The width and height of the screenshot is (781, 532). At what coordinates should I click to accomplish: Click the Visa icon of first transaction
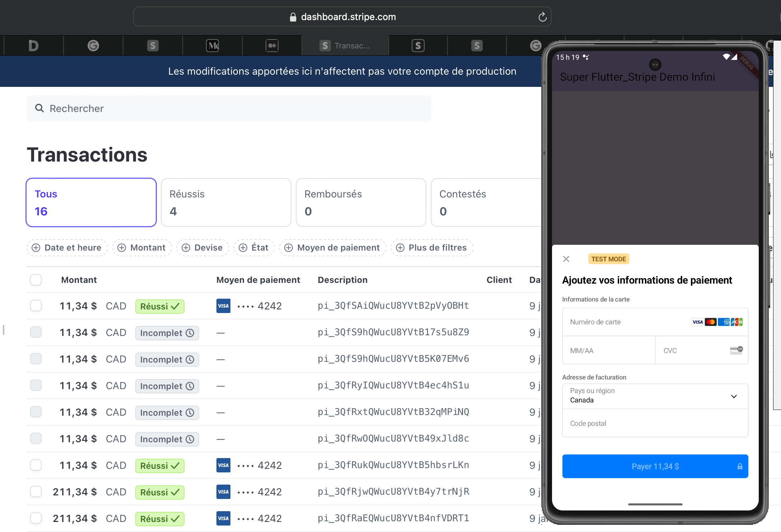tap(223, 306)
